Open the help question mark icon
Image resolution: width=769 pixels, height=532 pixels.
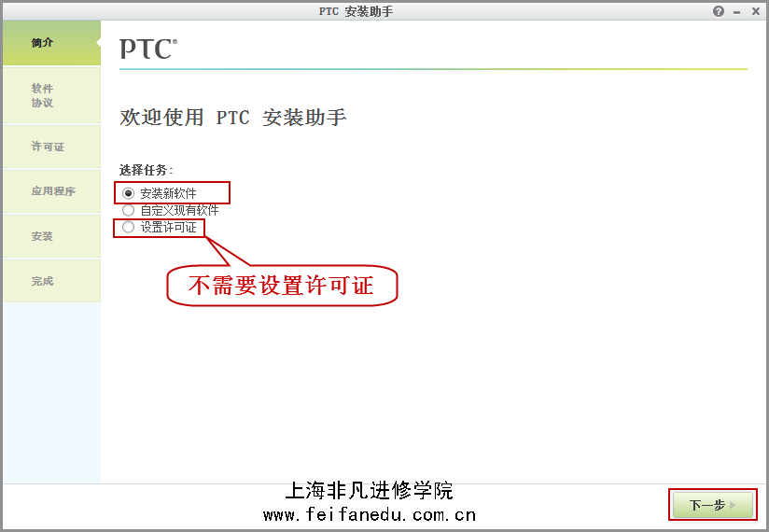tap(719, 11)
